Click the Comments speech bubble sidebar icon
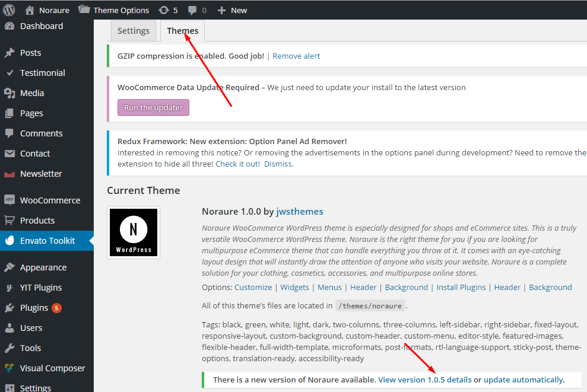This screenshot has width=587, height=392. (x=9, y=133)
